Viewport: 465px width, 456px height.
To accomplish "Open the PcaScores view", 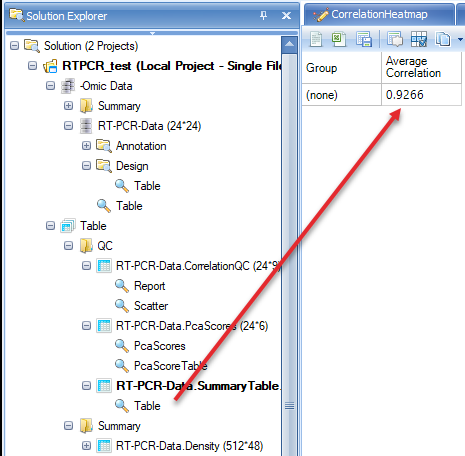I will tap(160, 346).
